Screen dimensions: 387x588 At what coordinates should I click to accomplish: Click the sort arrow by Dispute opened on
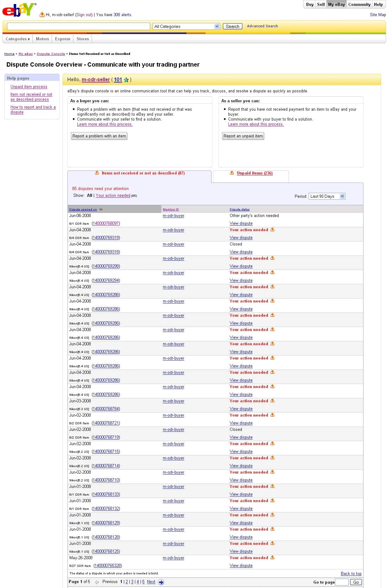pos(101,210)
